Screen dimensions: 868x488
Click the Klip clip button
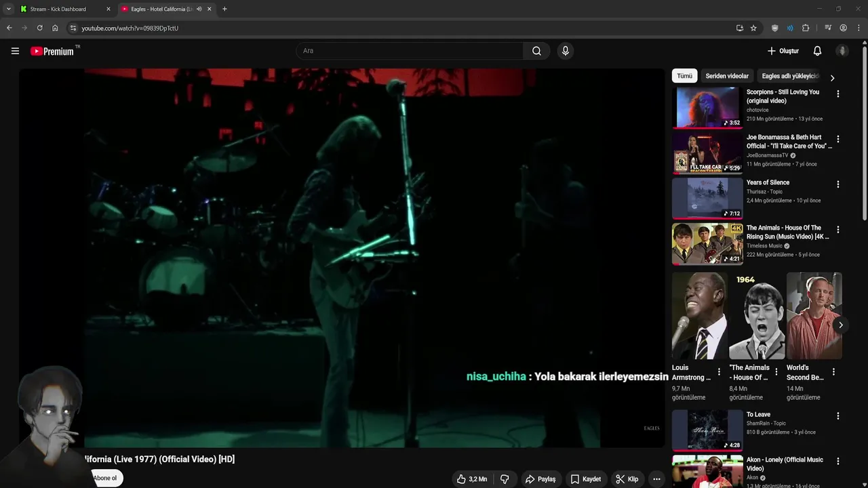tap(627, 479)
